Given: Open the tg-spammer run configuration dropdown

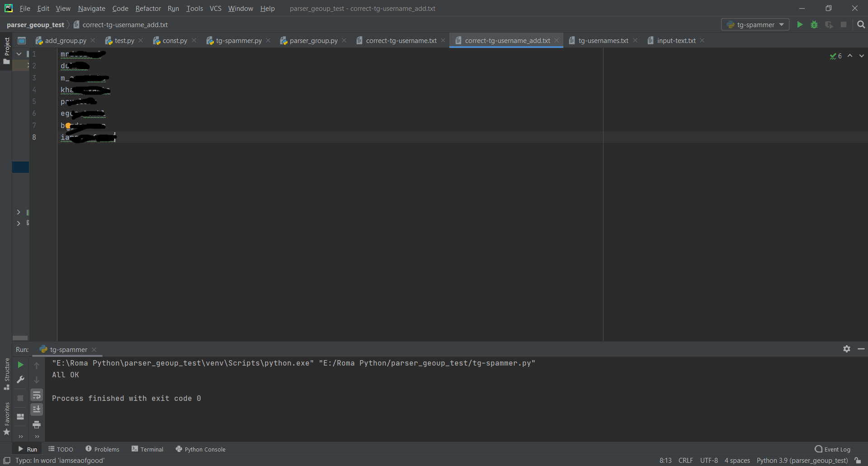Looking at the screenshot, I should click(755, 24).
